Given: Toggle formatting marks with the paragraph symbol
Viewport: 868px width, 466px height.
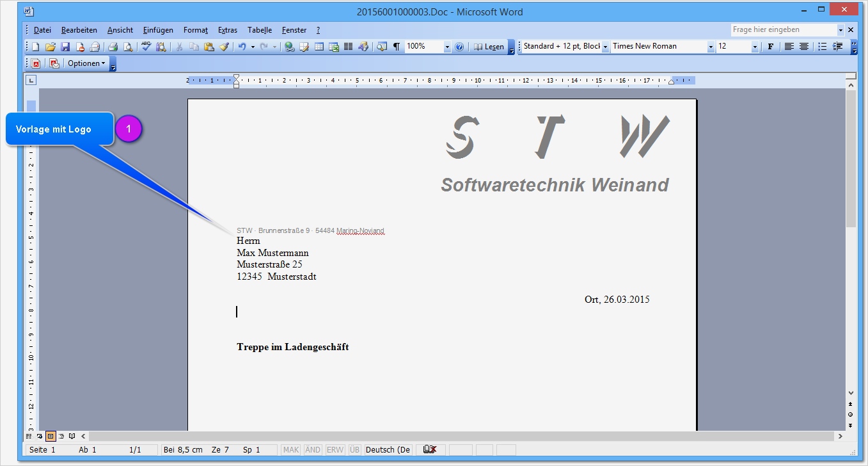Looking at the screenshot, I should coord(397,46).
